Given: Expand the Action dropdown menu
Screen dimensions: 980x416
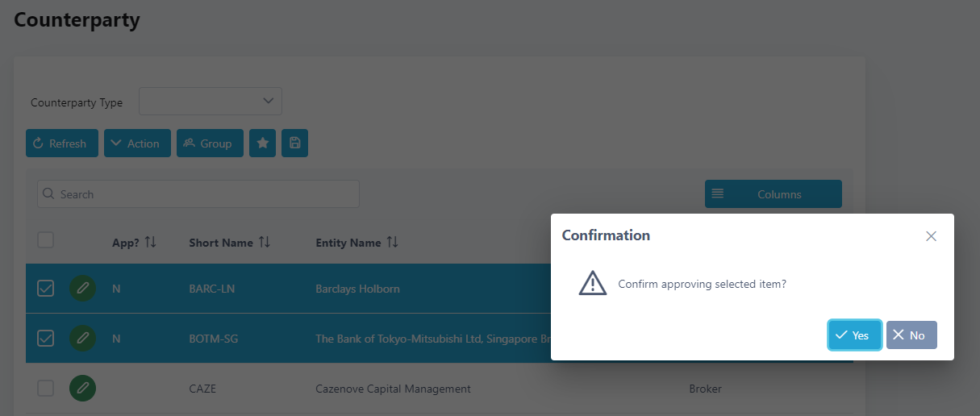Looking at the screenshot, I should click(137, 144).
